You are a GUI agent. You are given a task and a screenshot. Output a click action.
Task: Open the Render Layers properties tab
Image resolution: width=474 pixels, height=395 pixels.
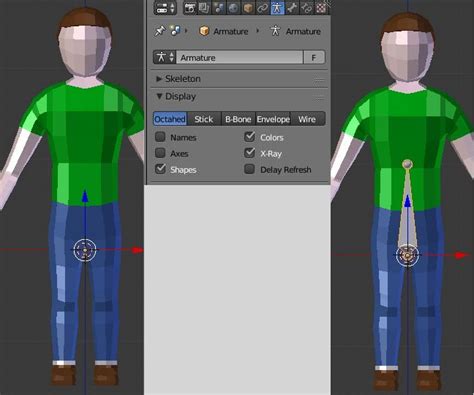click(204, 8)
